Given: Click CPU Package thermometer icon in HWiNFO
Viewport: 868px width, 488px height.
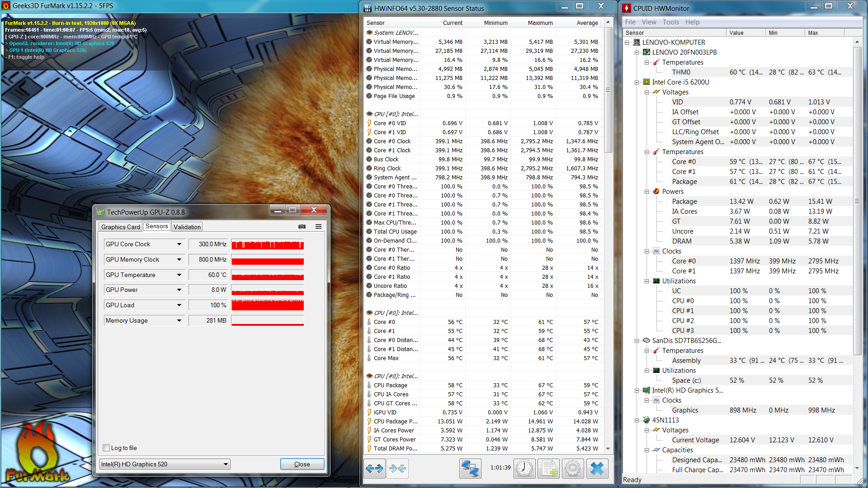Looking at the screenshot, I should [369, 385].
